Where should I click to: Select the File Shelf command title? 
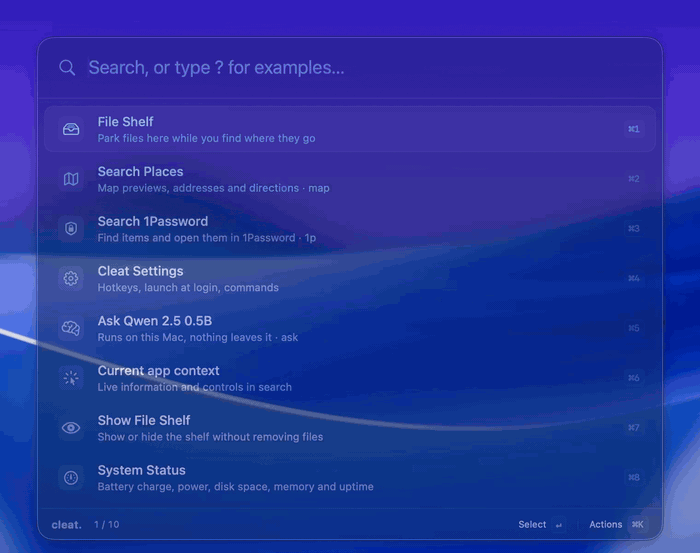pyautogui.click(x=125, y=122)
